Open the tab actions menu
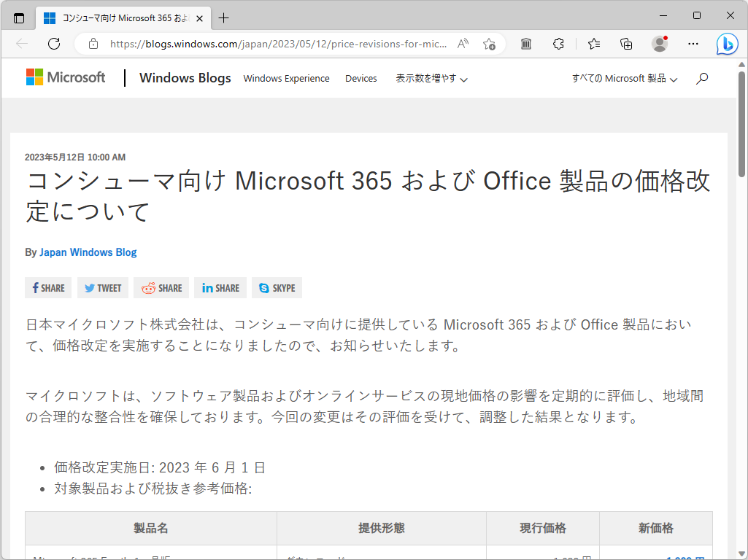 [x=18, y=17]
